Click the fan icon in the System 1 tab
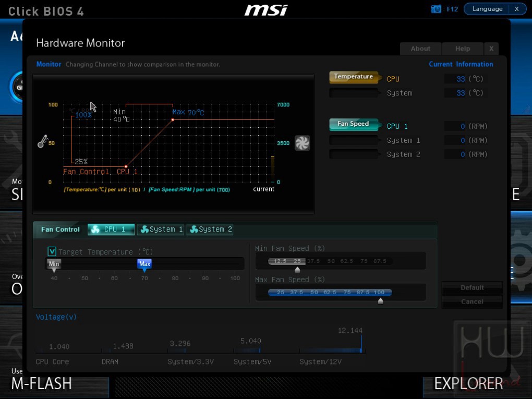Image resolution: width=532 pixels, height=399 pixels. coord(144,229)
